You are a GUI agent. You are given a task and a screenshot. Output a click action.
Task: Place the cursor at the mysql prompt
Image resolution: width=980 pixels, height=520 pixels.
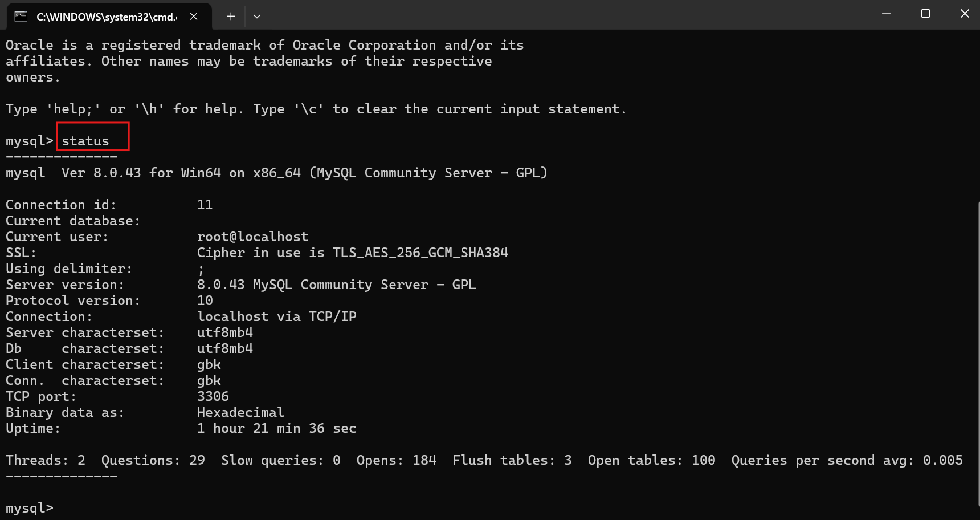tap(61, 507)
